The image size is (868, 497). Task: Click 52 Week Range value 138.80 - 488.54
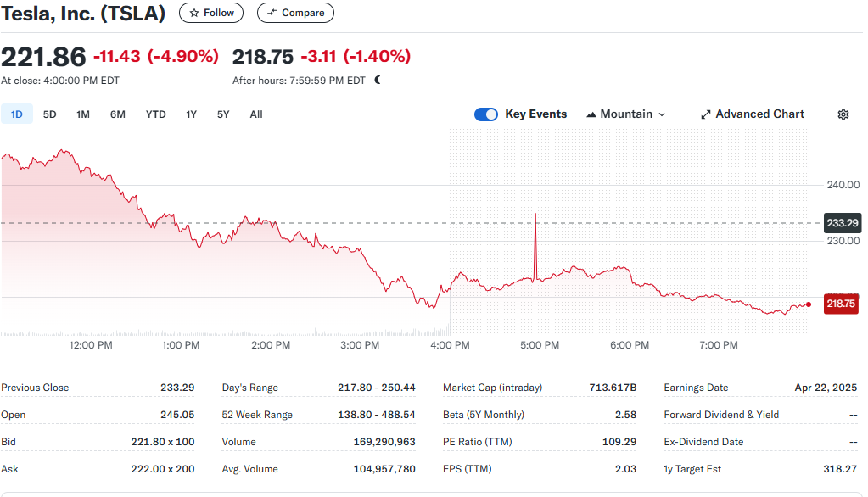point(377,415)
